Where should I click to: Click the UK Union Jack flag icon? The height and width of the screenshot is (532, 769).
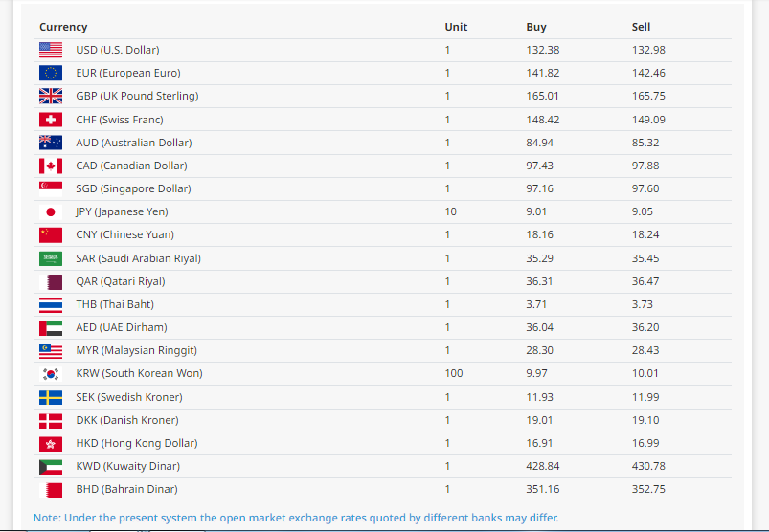[51, 96]
